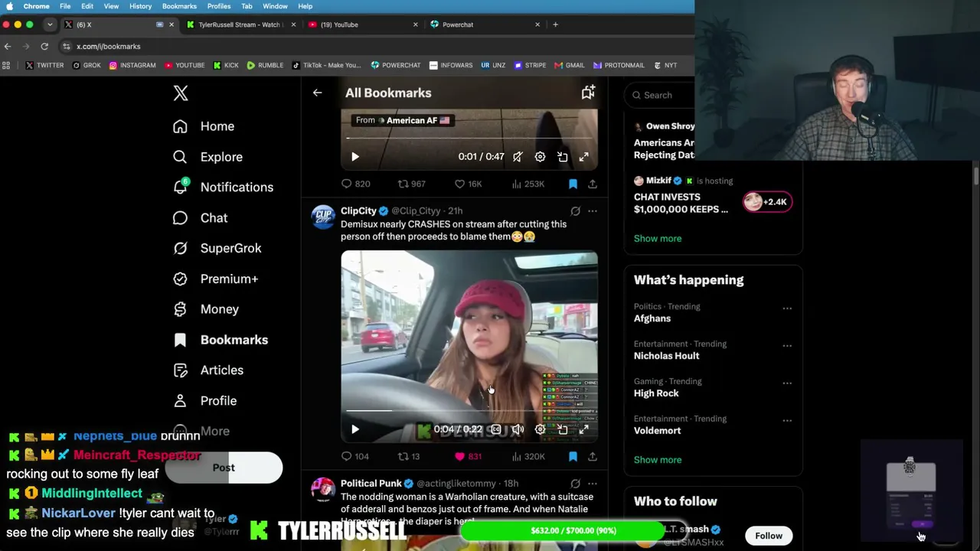Image resolution: width=980 pixels, height=551 pixels.
Task: Open the PROTONMAIL bookmark
Action: (x=619, y=65)
